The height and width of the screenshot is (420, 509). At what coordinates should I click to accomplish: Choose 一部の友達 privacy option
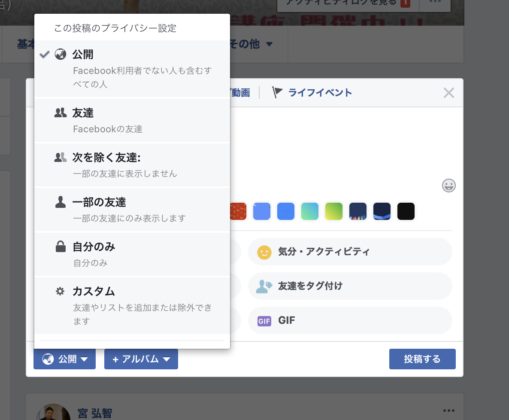tap(132, 210)
